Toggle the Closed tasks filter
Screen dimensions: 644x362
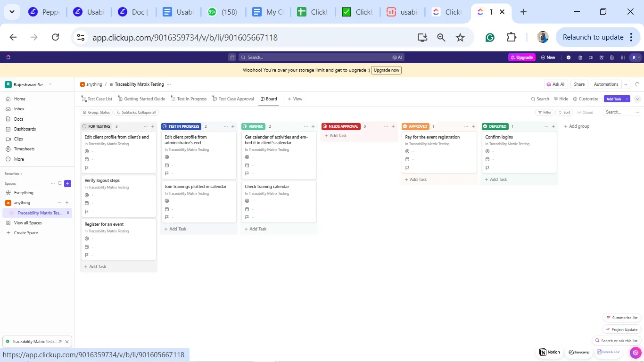(x=585, y=112)
